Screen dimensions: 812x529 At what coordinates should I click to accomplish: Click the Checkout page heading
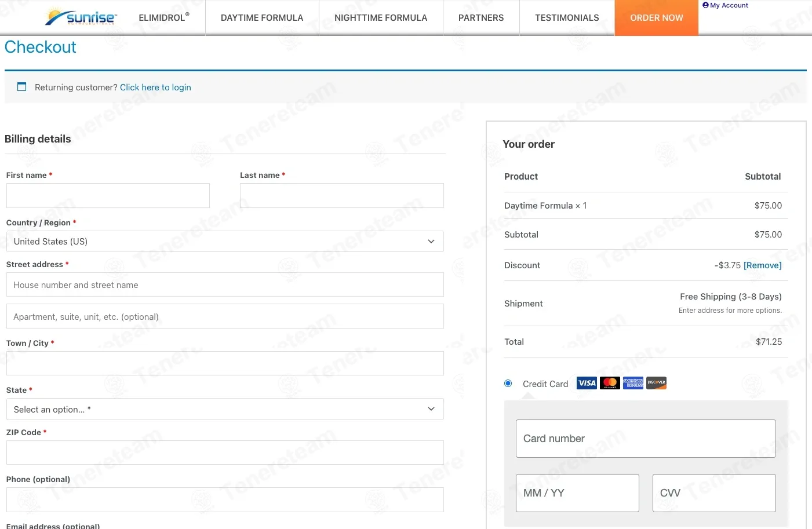point(41,47)
